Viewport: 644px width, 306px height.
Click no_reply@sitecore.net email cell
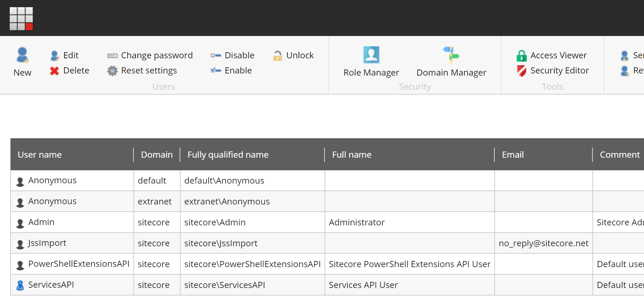point(543,243)
